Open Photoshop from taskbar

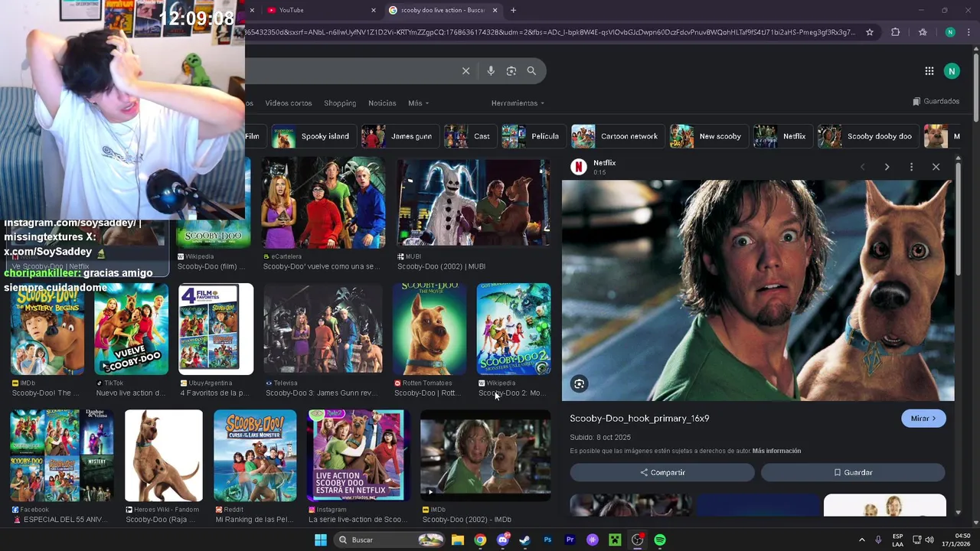point(547,540)
